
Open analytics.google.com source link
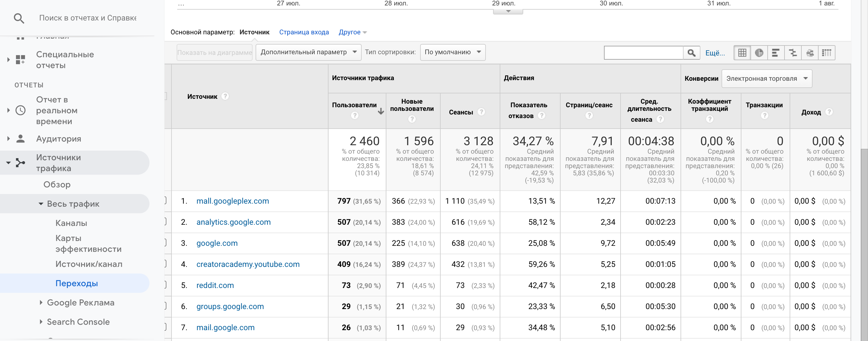click(234, 222)
